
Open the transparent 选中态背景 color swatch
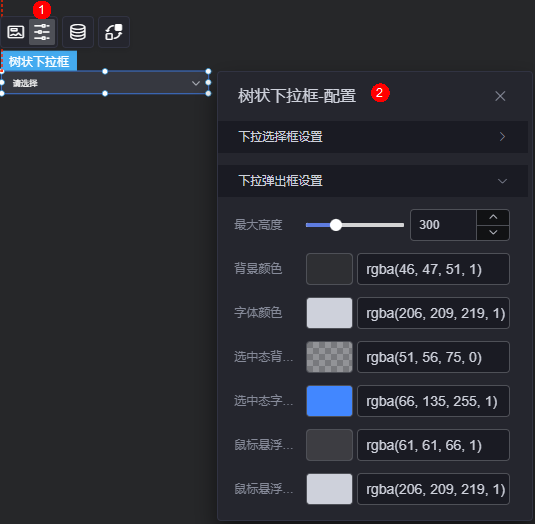click(x=329, y=357)
